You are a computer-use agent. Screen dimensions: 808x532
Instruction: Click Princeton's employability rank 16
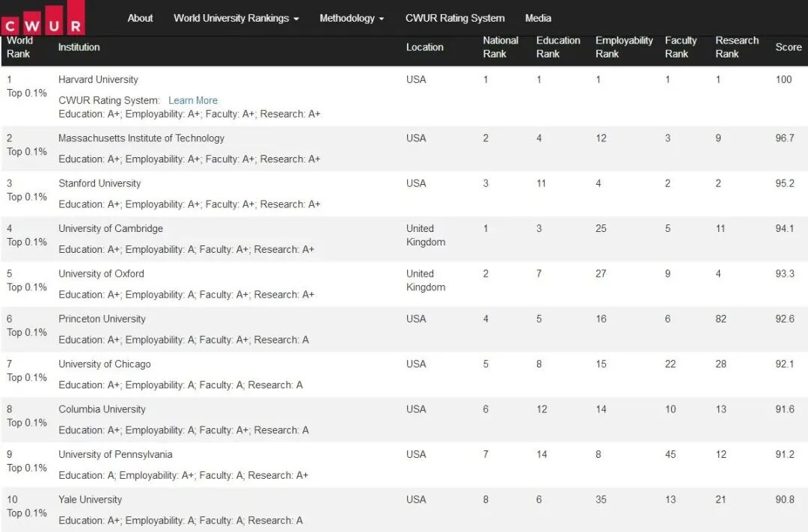(601, 319)
